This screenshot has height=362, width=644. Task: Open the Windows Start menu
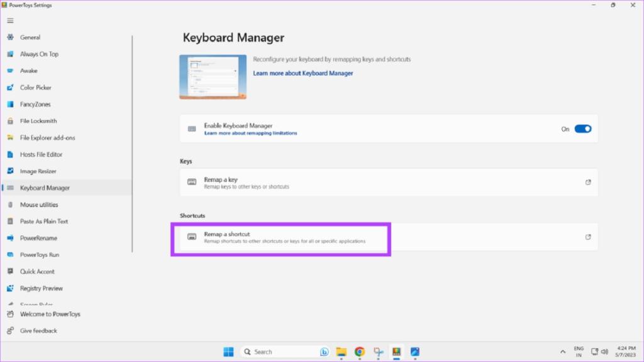[x=228, y=352]
